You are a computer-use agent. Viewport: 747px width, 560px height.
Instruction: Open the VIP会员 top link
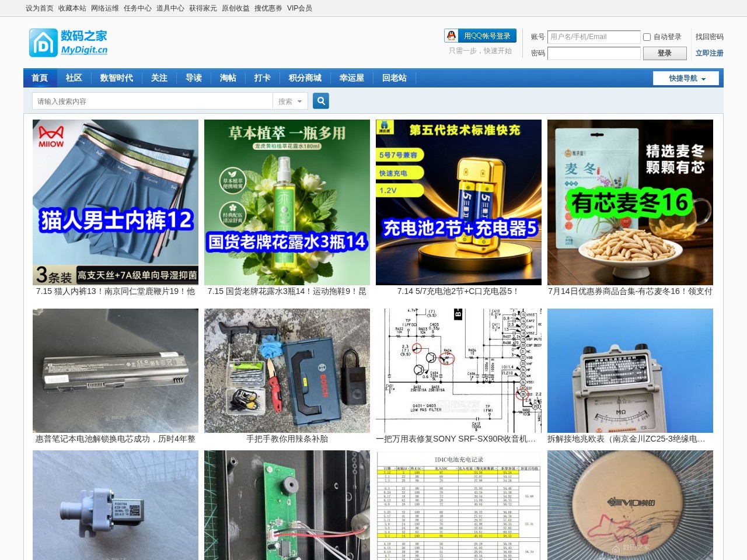[299, 8]
